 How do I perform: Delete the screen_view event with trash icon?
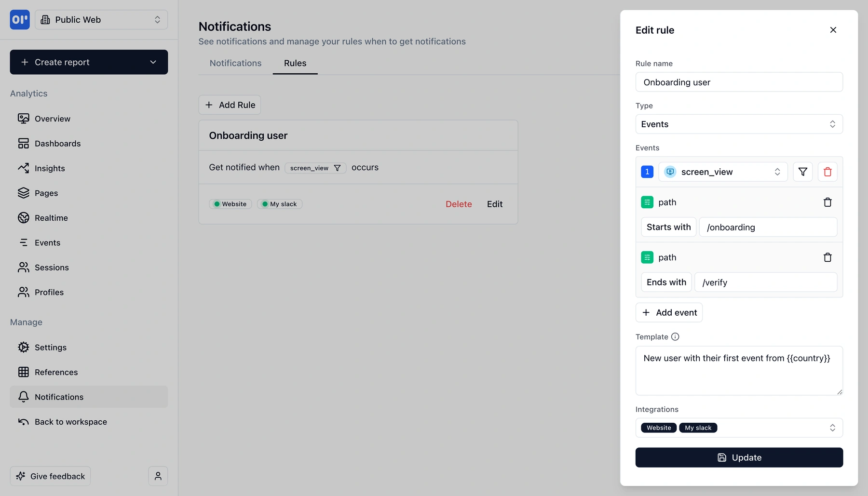(x=827, y=172)
